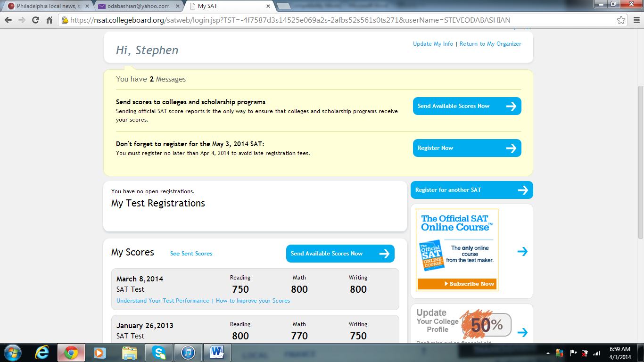Click the yellow padlock security icon

point(65,20)
